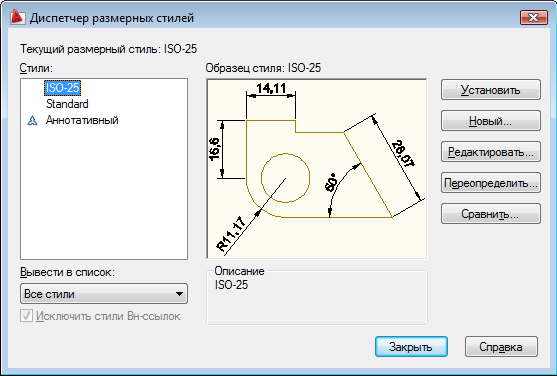Open the Сравнить... comparison dialog
Viewport: 557px width, 376px height.
coord(491,214)
